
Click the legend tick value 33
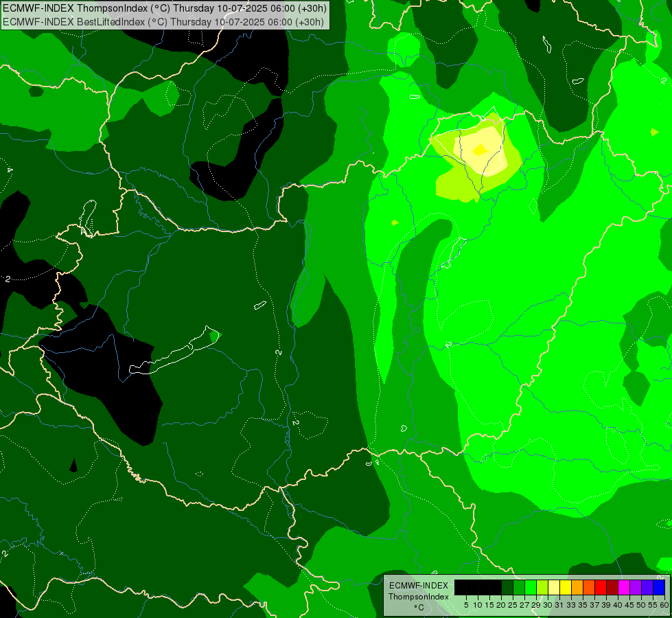click(571, 605)
